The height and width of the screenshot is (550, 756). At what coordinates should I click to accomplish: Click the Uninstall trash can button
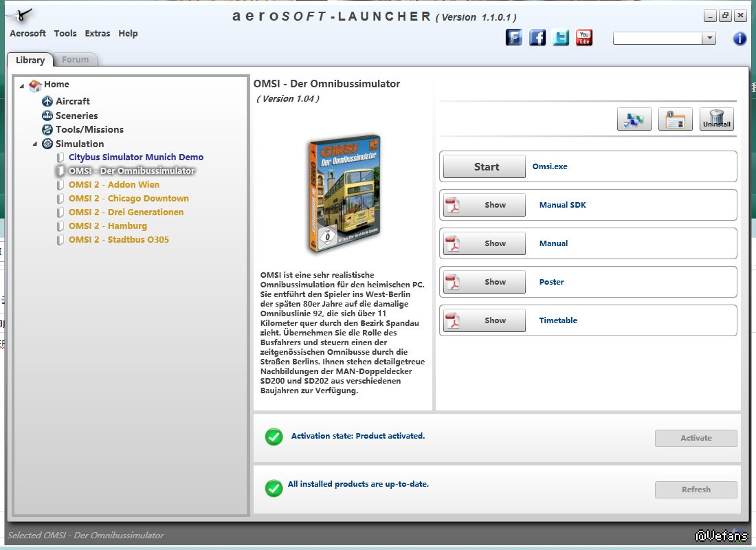point(716,119)
